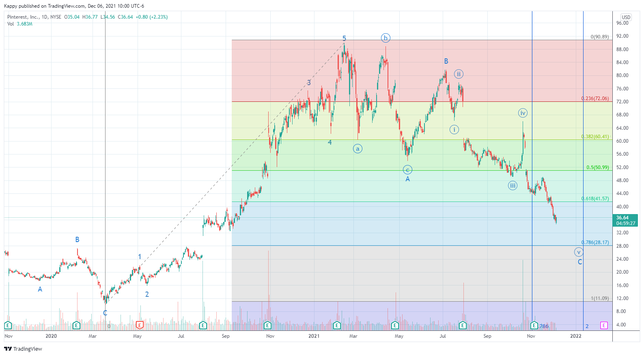
Task: Click the earnings E marker at November 2019
Action: [8, 325]
